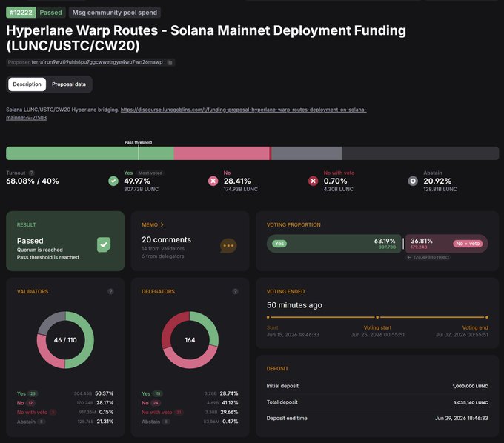This screenshot has width=504, height=443.
Task: Switch to the Proposal data tab
Action: pyautogui.click(x=69, y=84)
